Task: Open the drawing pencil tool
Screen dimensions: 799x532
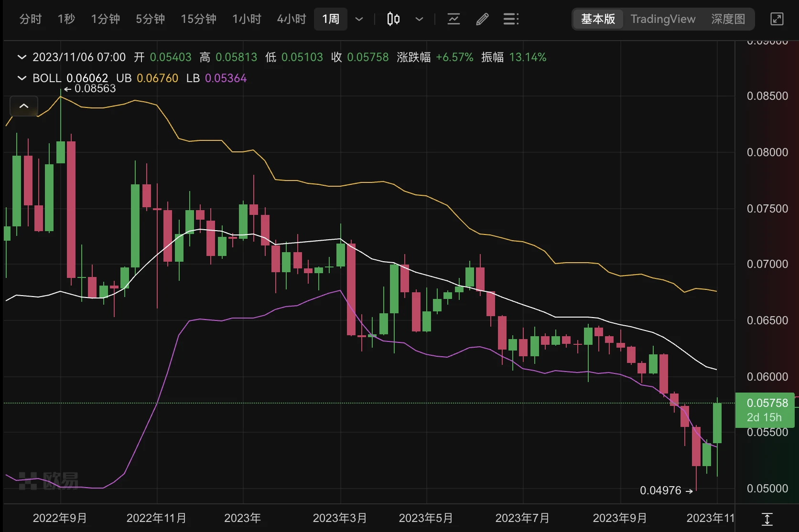Action: pos(482,19)
